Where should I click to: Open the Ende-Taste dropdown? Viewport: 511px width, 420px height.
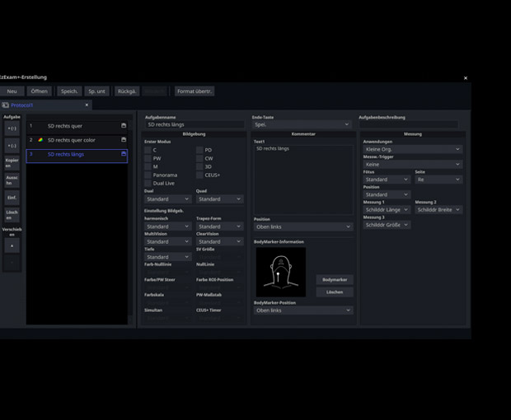click(x=301, y=124)
